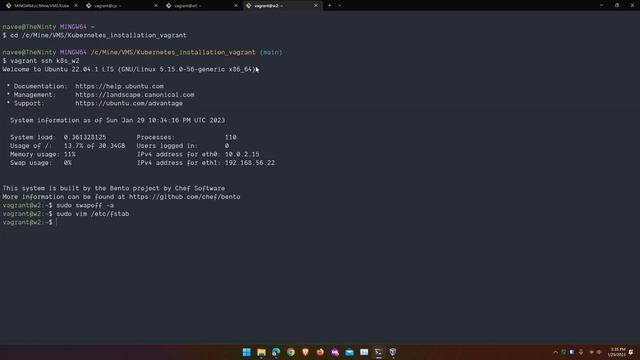Click the '(main)' git branch label
640x360 pixels.
pyautogui.click(x=271, y=52)
